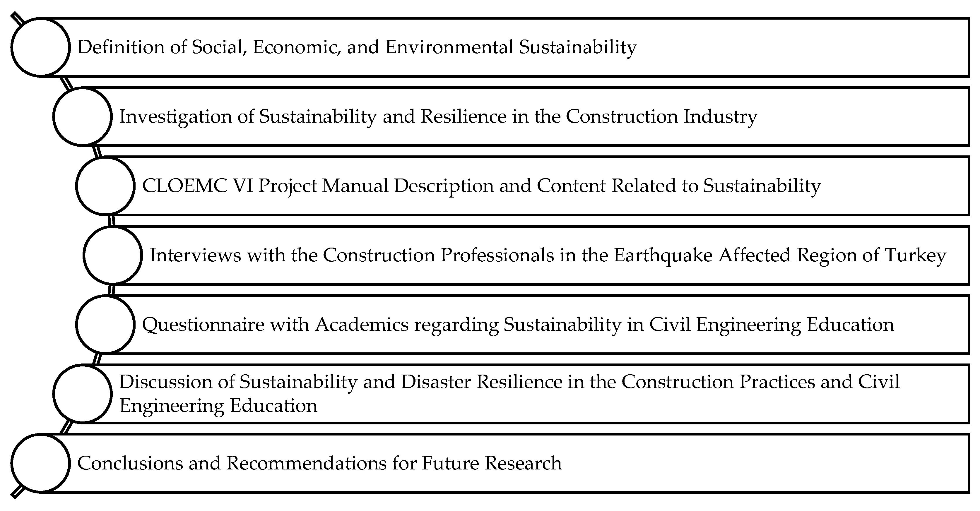Click the Engineering Education second line text
Viewport: 980px width, 511px height.
click(218, 406)
